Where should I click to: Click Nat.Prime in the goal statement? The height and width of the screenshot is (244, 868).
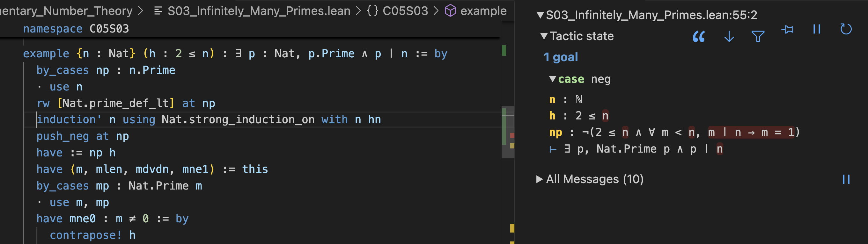626,149
